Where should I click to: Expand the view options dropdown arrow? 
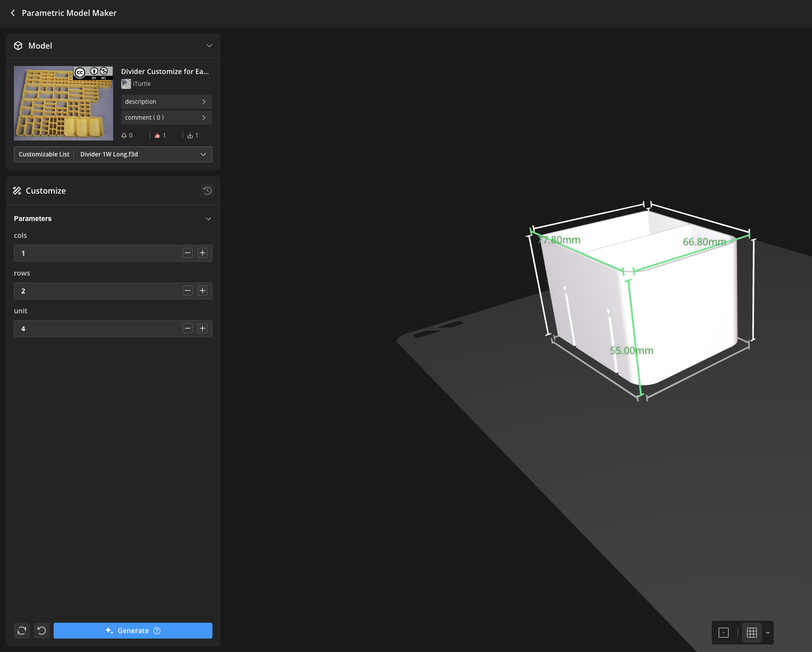768,633
